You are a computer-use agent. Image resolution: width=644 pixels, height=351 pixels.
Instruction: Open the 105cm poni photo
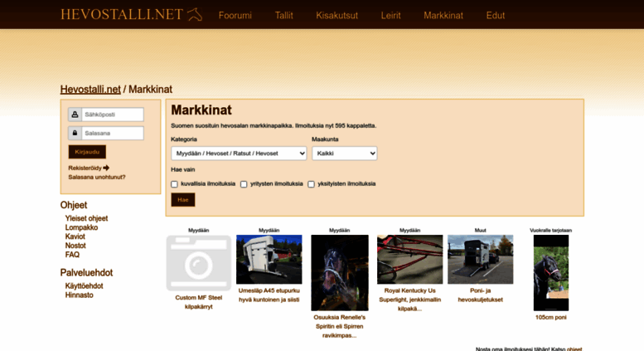pyautogui.click(x=551, y=272)
